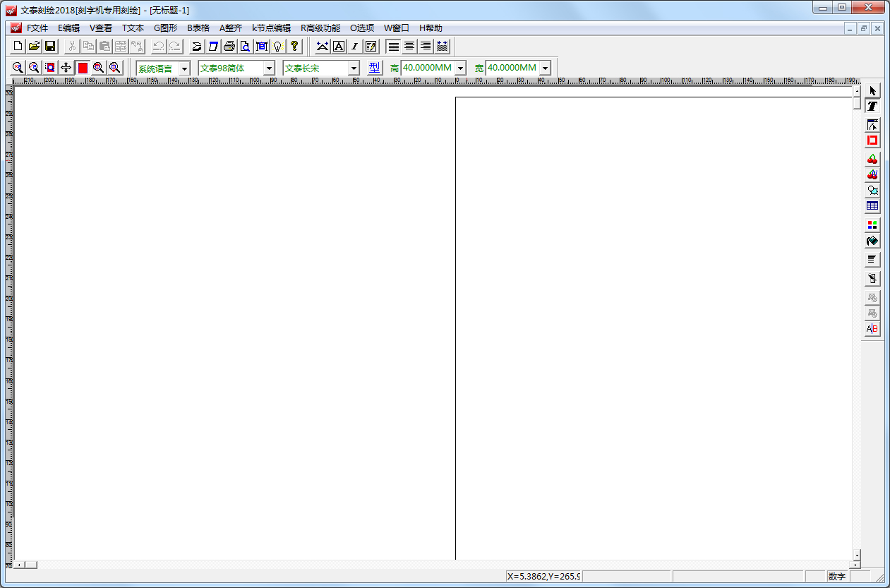
Task: Open the O选项 menu
Action: (362, 28)
